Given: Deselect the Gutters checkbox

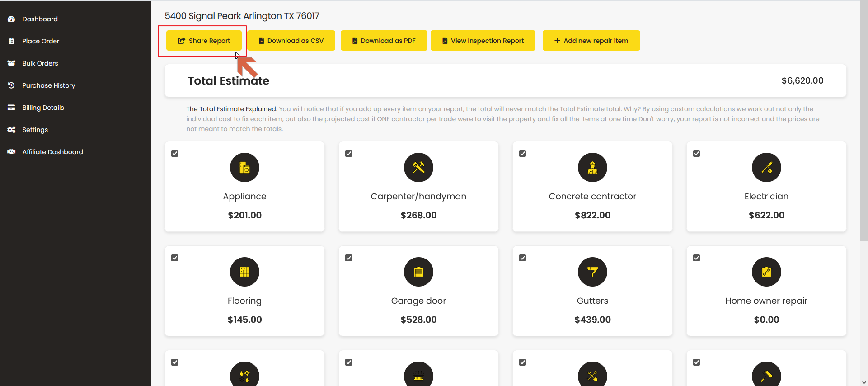Looking at the screenshot, I should coord(523,258).
